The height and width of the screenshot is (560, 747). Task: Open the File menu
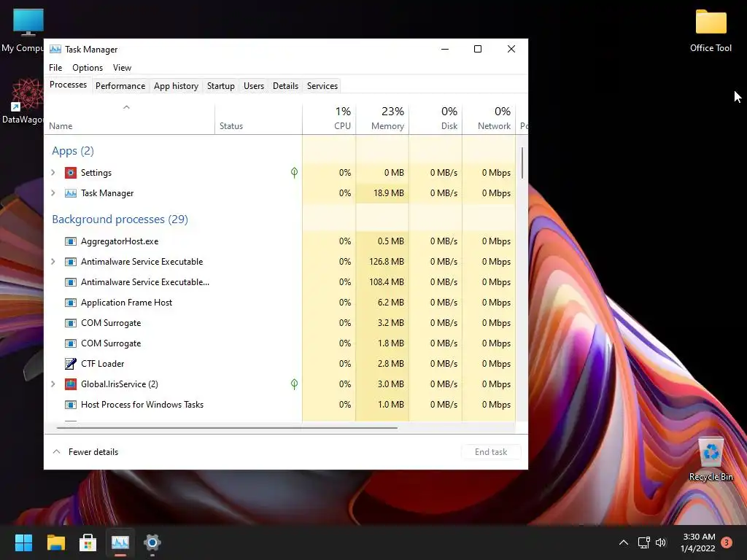point(55,68)
